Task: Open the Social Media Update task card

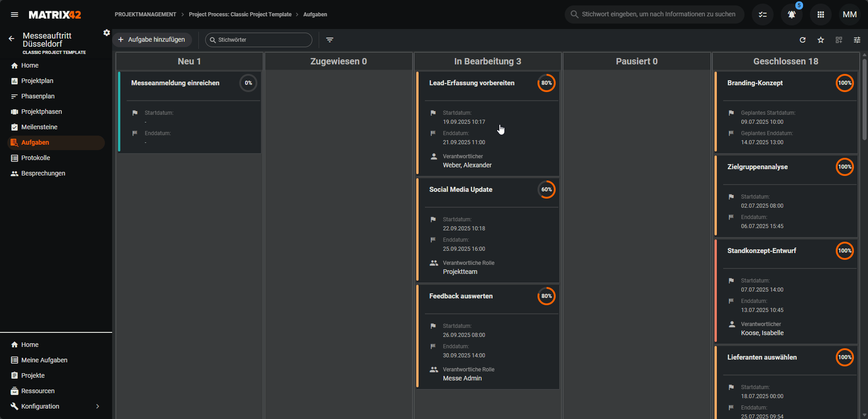Action: click(x=461, y=190)
